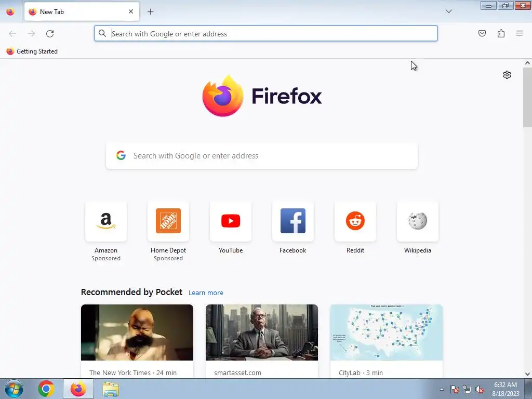Go back one page
This screenshot has height=399, width=532.
point(12,34)
